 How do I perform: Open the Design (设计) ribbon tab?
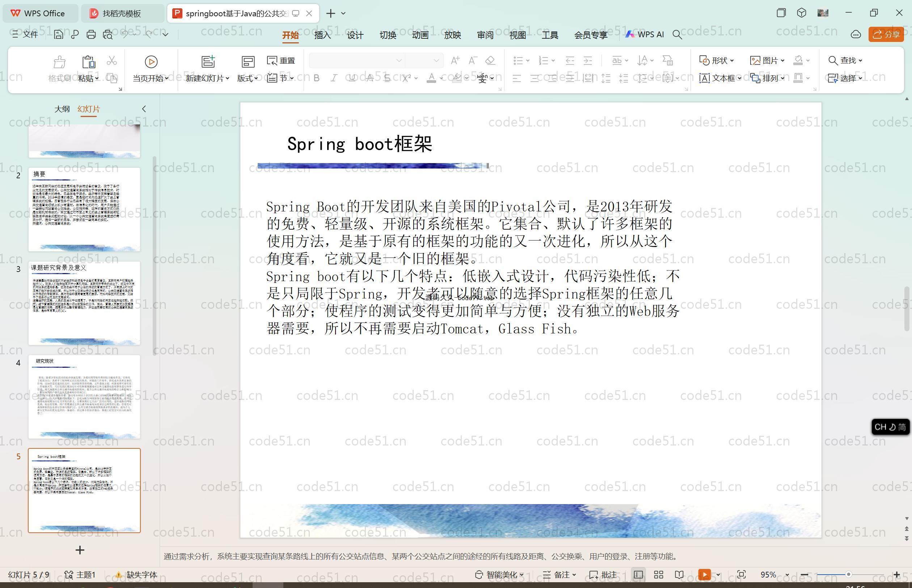pos(355,35)
